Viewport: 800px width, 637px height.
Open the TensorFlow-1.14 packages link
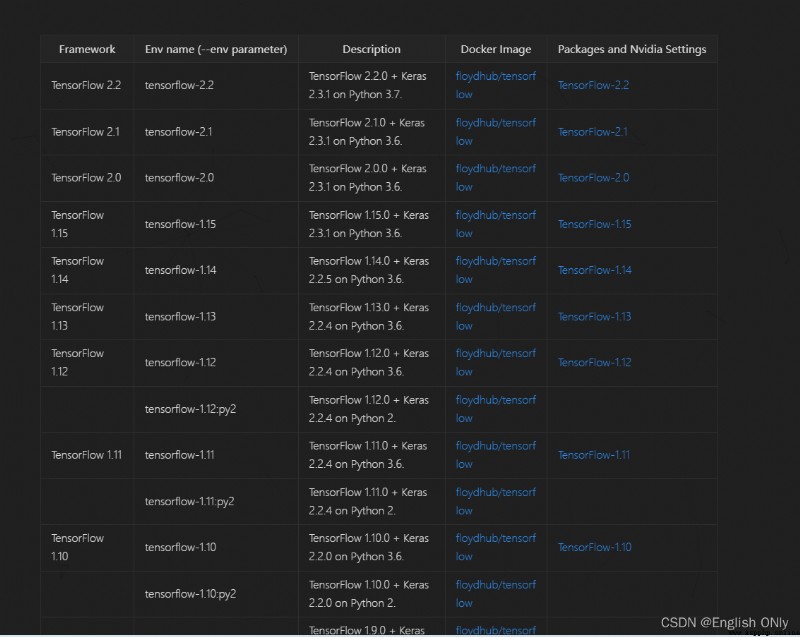(594, 270)
